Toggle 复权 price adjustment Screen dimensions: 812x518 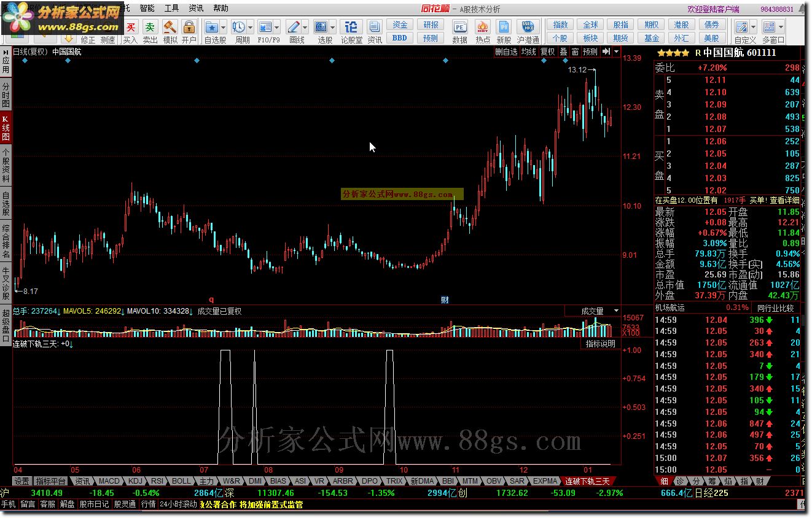pyautogui.click(x=547, y=52)
